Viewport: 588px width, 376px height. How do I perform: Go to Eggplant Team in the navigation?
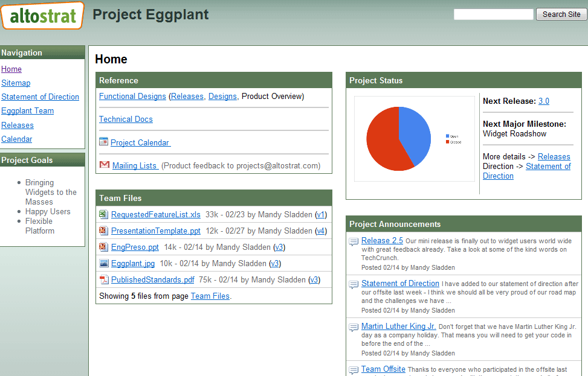click(x=27, y=110)
